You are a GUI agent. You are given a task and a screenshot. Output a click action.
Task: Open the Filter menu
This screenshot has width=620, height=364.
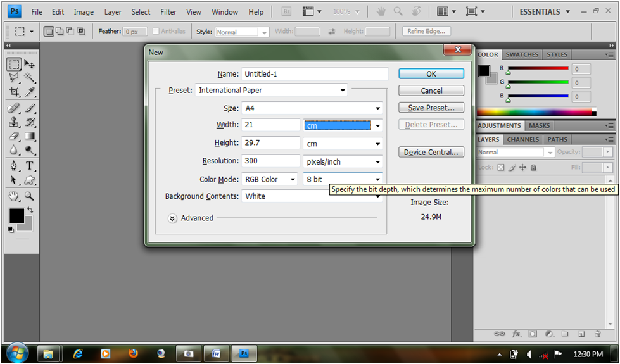[168, 12]
